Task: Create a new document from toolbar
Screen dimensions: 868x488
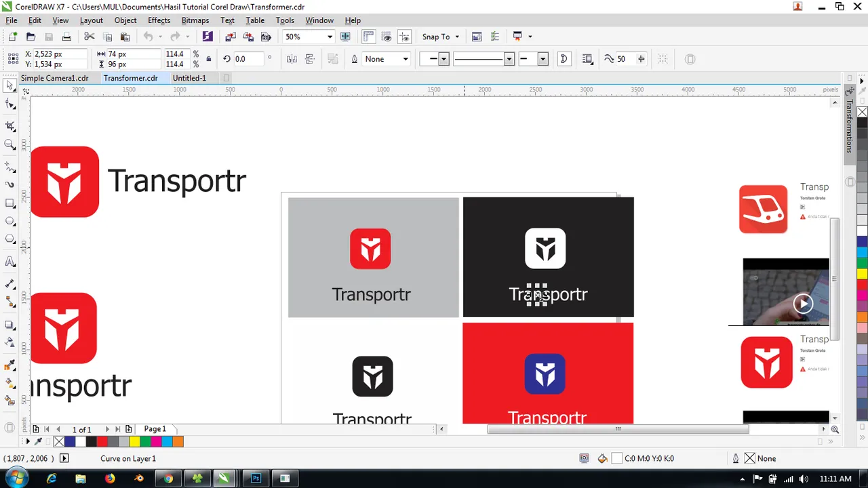Action: pyautogui.click(x=12, y=37)
